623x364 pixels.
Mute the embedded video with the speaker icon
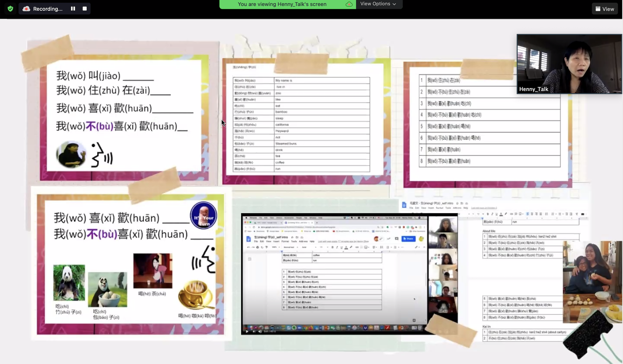pos(260,331)
